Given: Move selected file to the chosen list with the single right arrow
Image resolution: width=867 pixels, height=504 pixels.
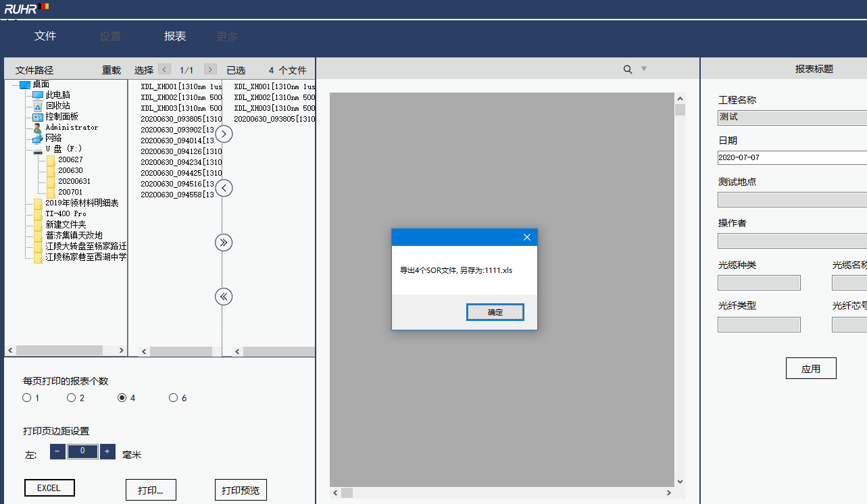Looking at the screenshot, I should (224, 134).
